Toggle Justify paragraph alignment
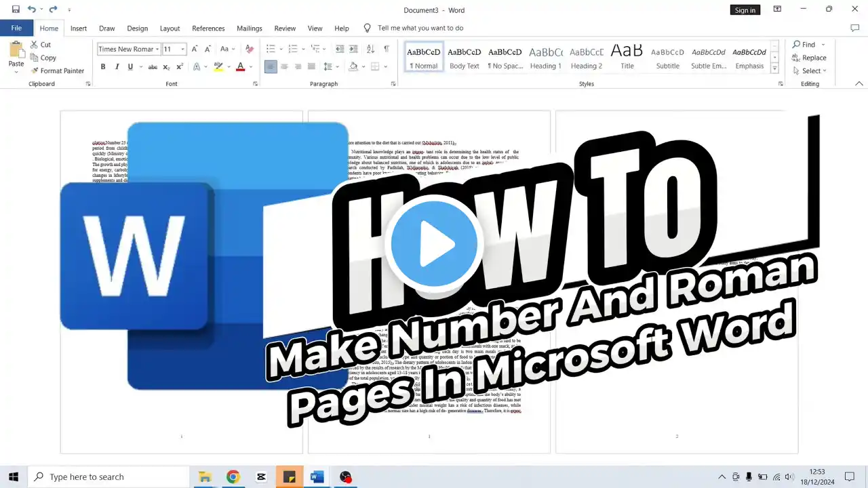Viewport: 868px width, 488px height. pos(311,66)
